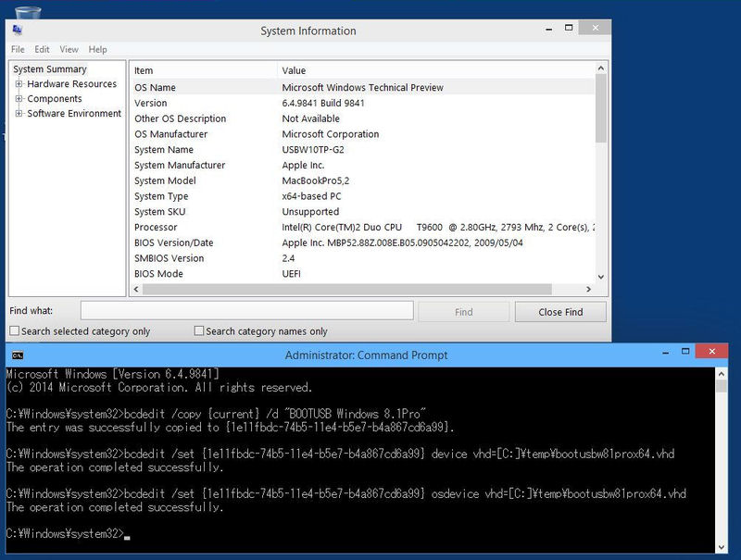Expand the Hardware Resources tree node

[x=19, y=84]
